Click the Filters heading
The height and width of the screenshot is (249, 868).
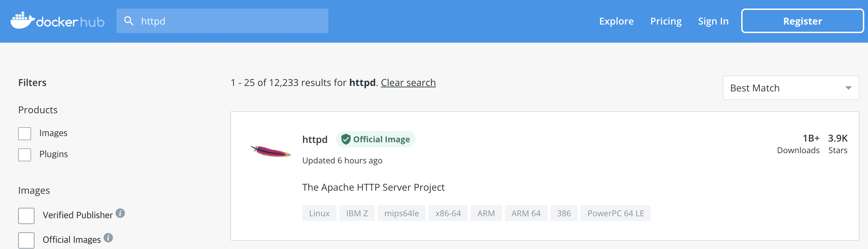[32, 83]
